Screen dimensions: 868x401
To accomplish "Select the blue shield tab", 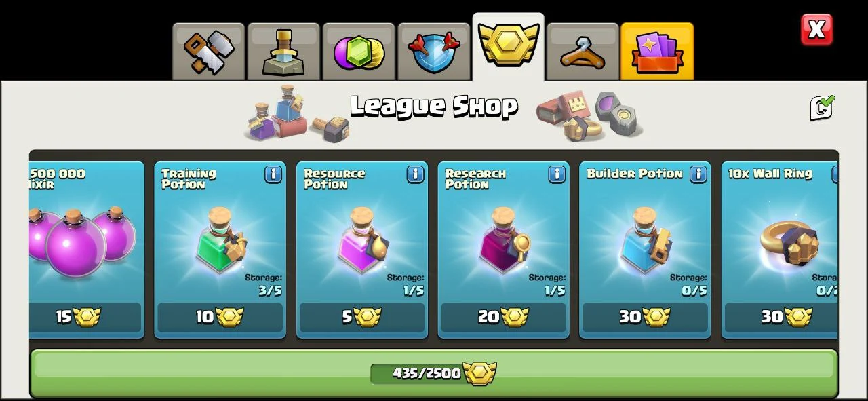I will point(434,52).
